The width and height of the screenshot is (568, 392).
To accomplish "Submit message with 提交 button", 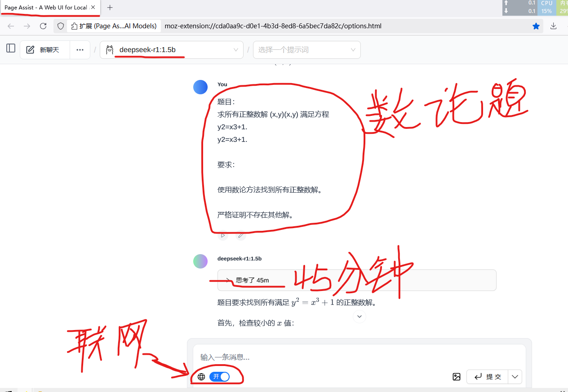I will 488,377.
